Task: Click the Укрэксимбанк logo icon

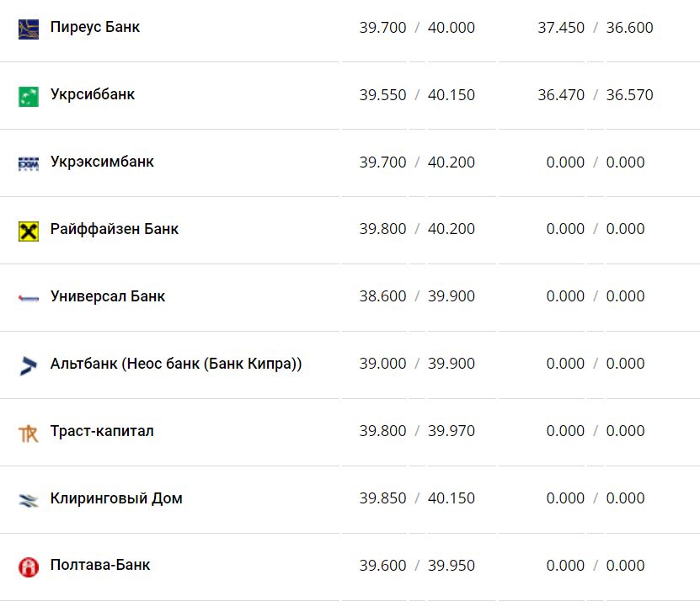Action: (29, 163)
